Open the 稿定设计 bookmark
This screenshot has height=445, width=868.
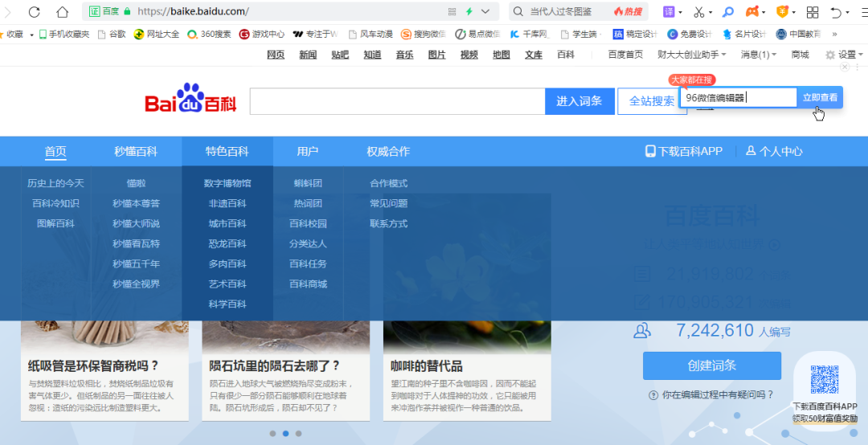(x=635, y=35)
